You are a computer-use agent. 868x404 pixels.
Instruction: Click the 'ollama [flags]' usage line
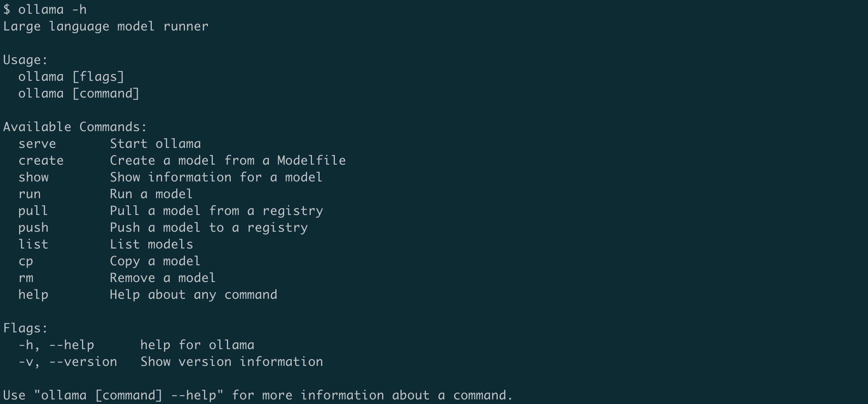[71, 77]
